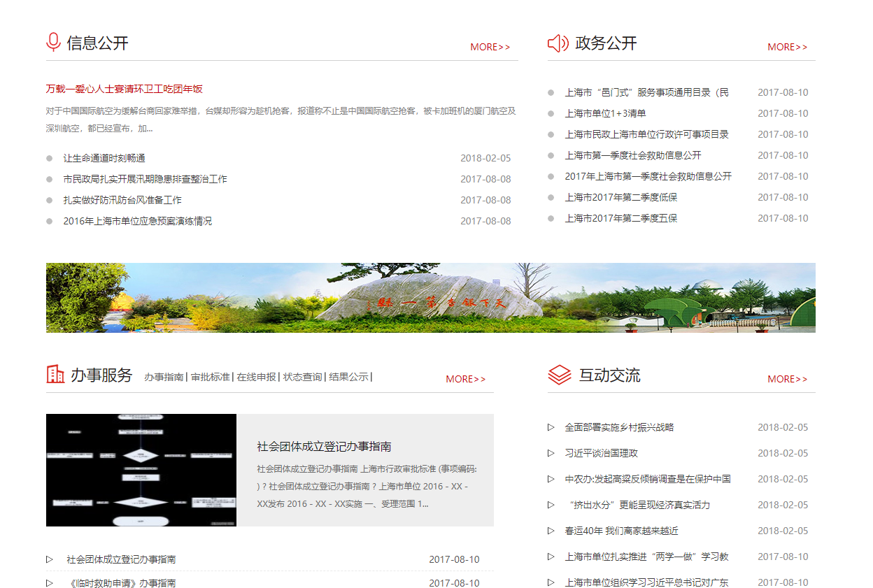Open MORE>> in the 办事服务 section
Viewport: 873px width, 588px height.
(466, 379)
